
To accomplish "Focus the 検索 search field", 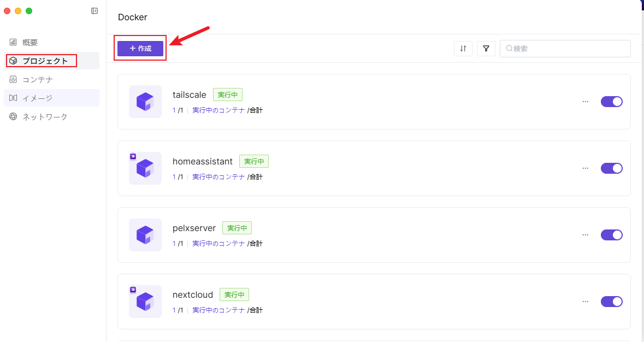I will (568, 49).
